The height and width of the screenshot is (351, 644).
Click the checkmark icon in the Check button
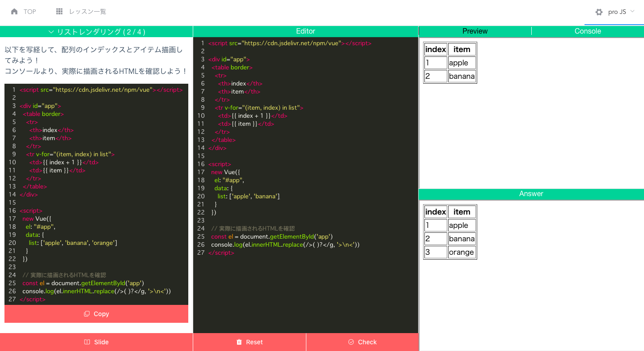(351, 342)
